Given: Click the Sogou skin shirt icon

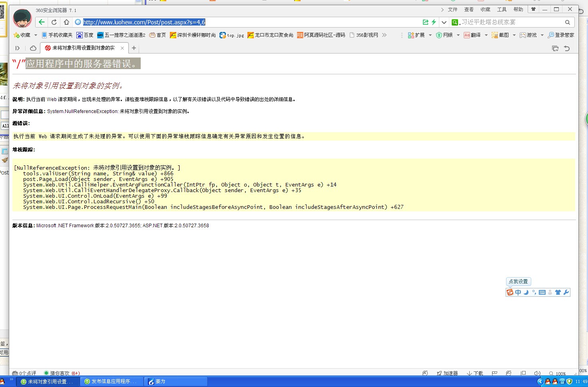Looking at the screenshot, I should (x=558, y=292).
